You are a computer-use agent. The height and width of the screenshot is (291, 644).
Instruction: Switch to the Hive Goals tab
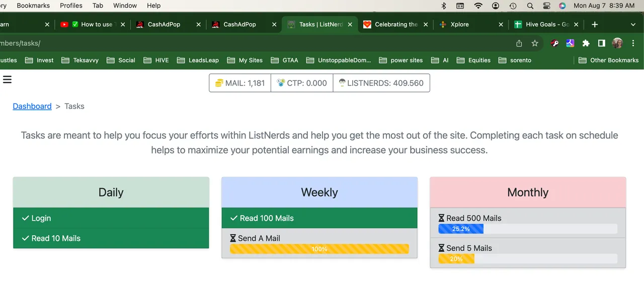tap(546, 24)
